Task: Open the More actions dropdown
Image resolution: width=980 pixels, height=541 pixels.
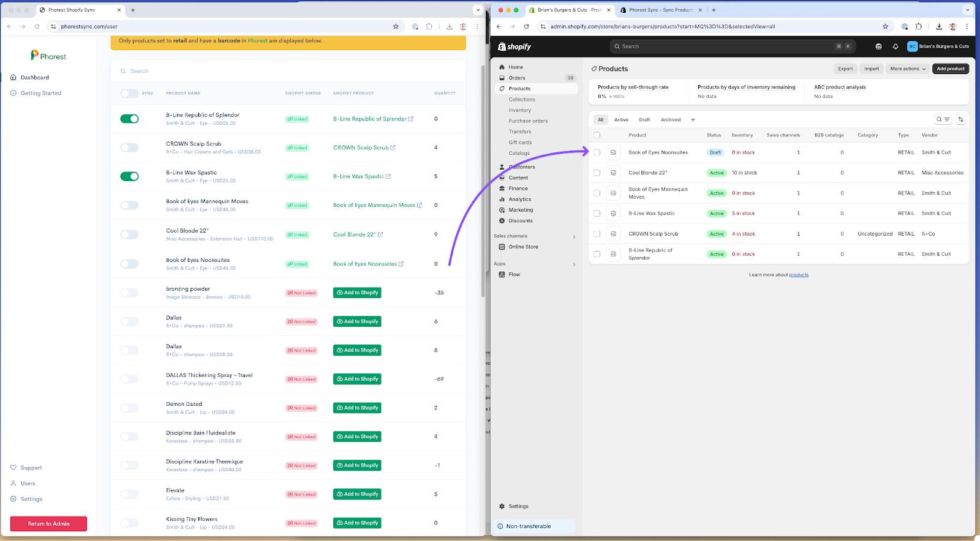Action: 908,69
